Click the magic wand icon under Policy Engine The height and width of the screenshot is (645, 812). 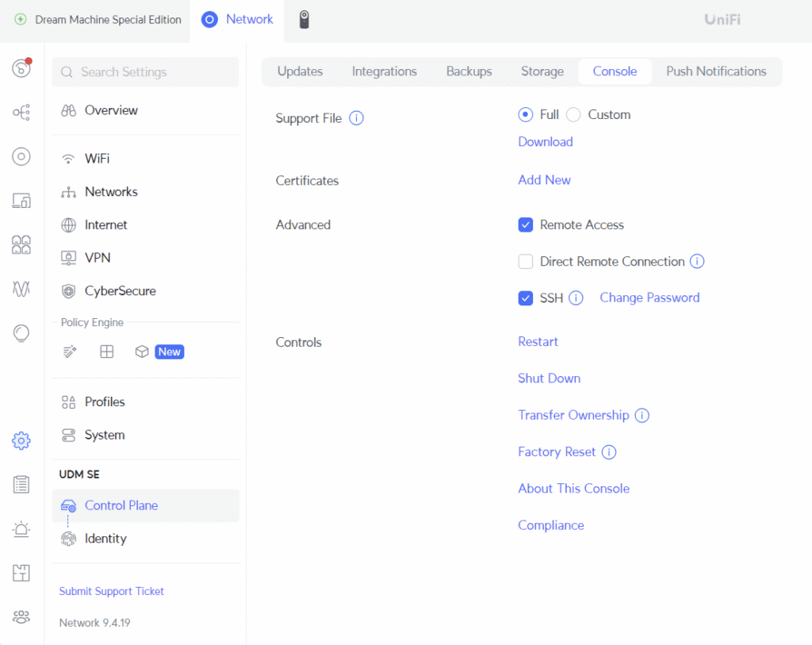[70, 351]
